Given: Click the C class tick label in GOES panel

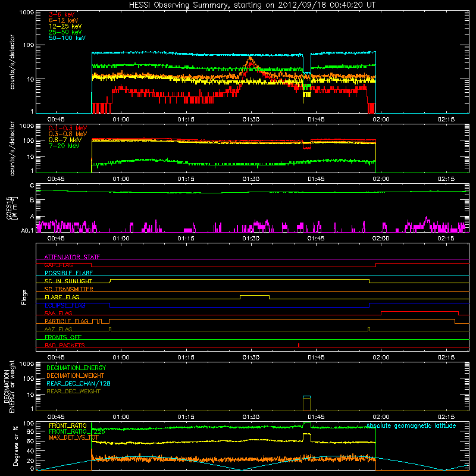Looking at the screenshot, I should [x=32, y=186].
